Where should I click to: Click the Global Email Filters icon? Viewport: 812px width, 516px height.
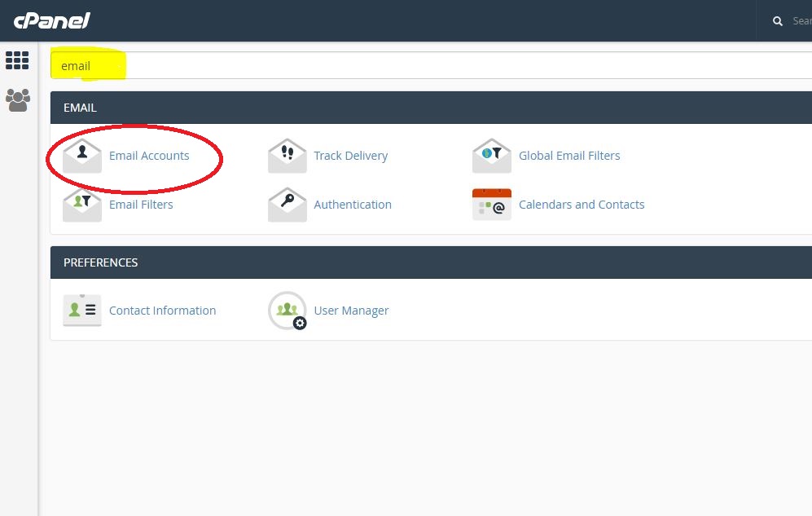click(492, 156)
